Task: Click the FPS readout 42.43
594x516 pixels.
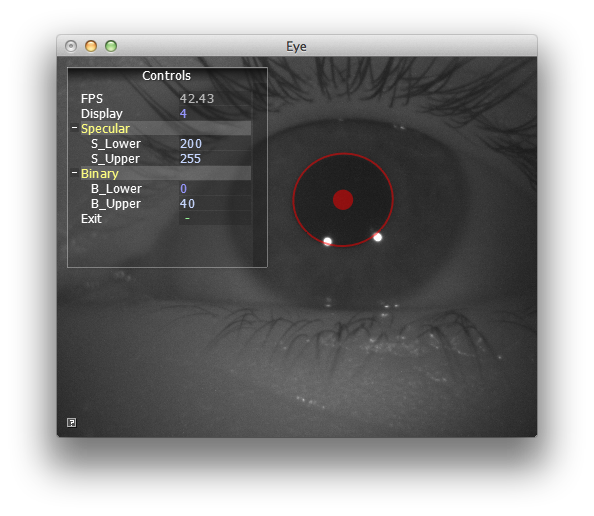Action: (197, 99)
